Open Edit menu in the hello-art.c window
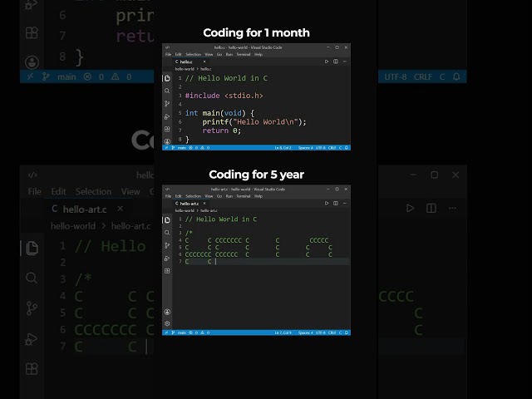532x399 pixels. click(178, 196)
